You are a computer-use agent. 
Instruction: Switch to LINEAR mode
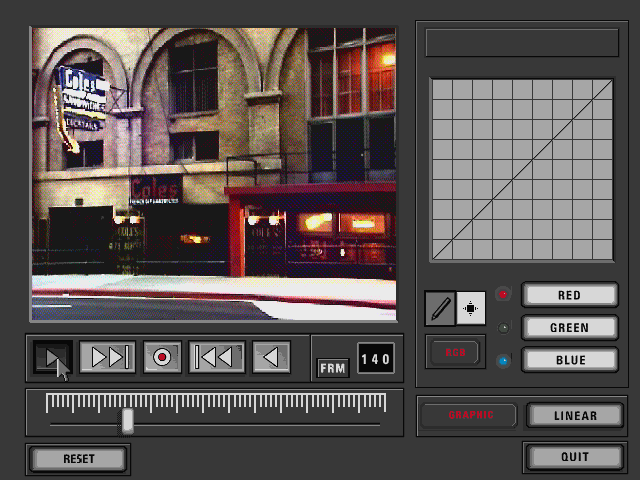[x=575, y=416]
